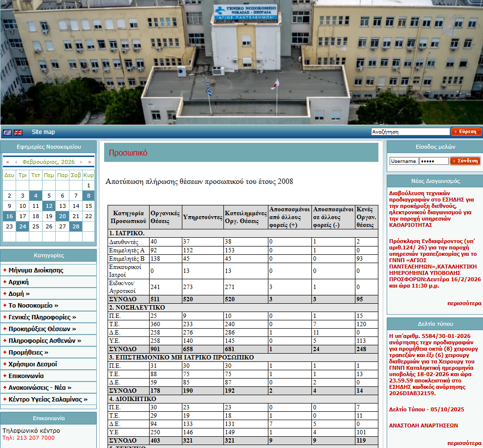Switch site language using Greek flag

tap(7, 132)
